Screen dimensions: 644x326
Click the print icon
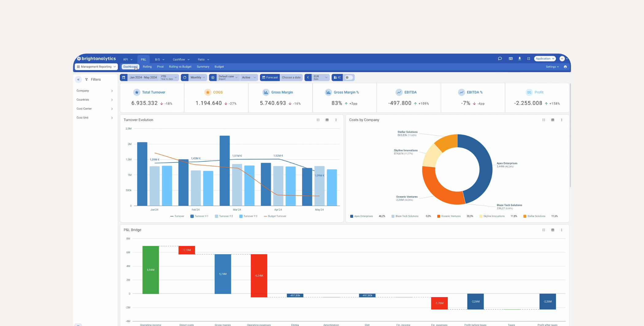point(565,67)
